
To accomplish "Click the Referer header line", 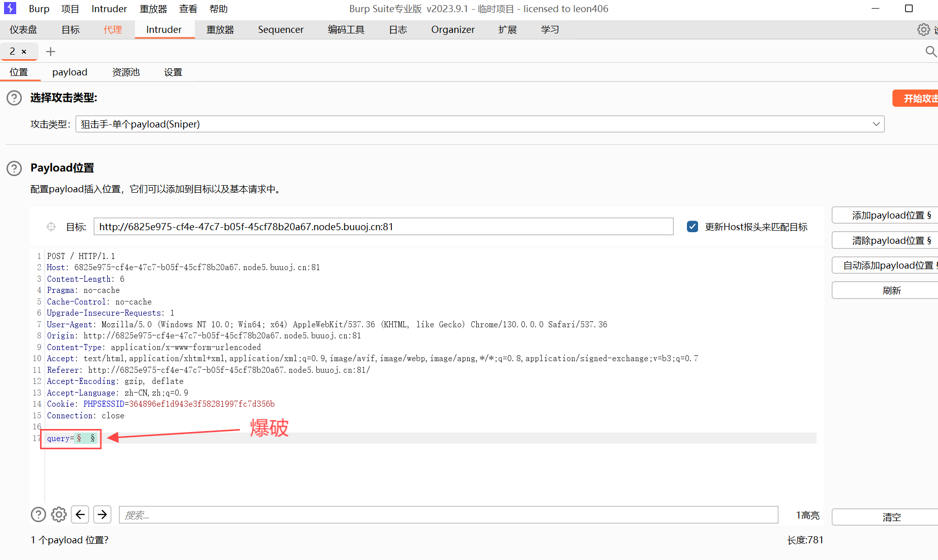I will click(x=209, y=370).
